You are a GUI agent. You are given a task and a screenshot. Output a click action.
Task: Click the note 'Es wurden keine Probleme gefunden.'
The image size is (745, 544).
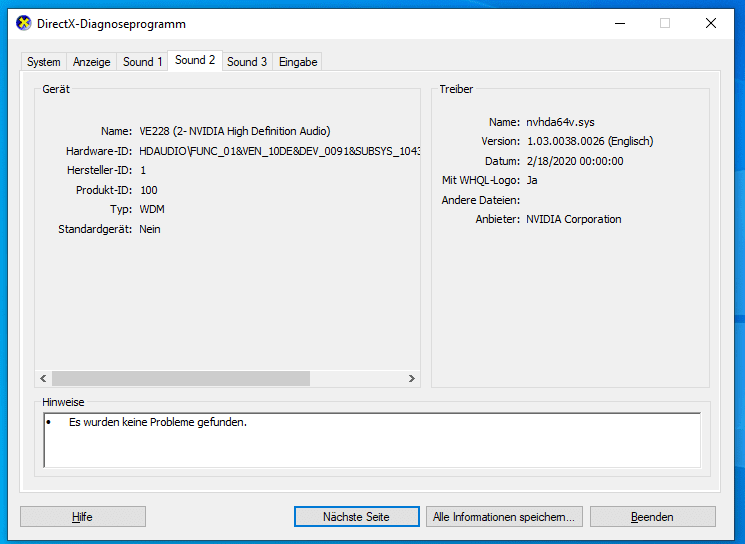pos(158,422)
